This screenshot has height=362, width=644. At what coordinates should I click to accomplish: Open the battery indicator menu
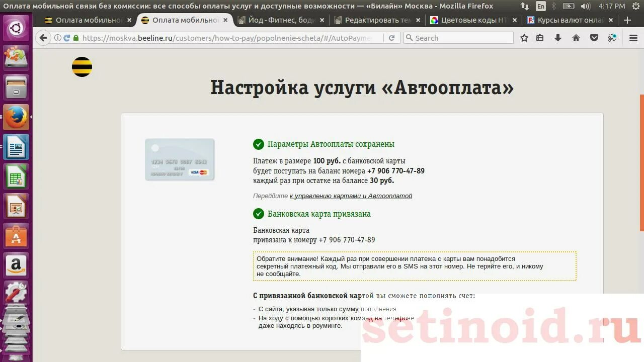[x=569, y=6]
